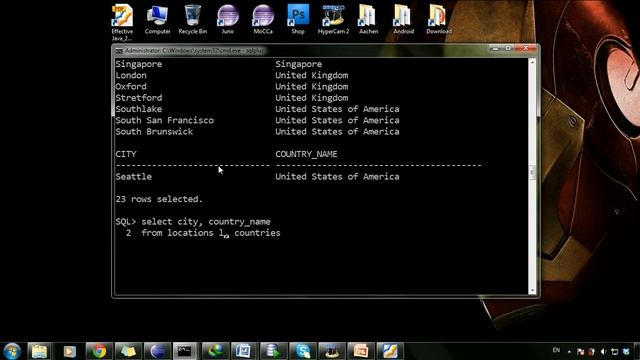Open the Computer desktop icon
This screenshot has width=640, height=360.
[157, 20]
